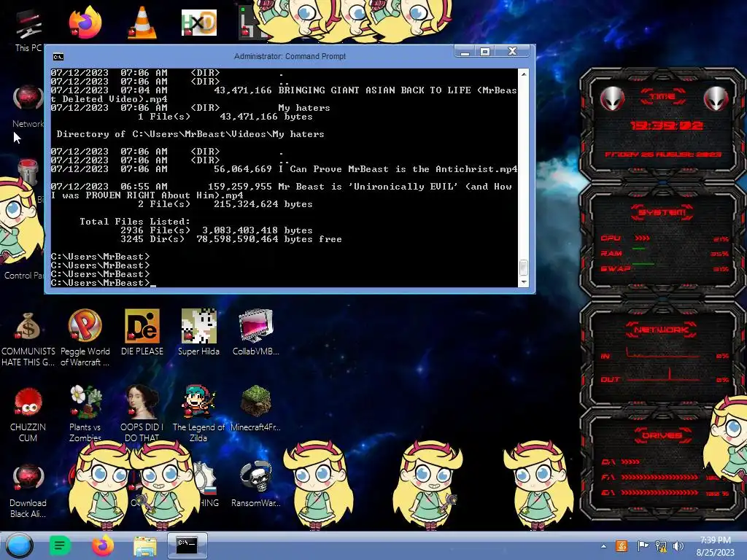Open the Plants vs Zombies shortcut
The width and height of the screenshot is (747, 560).
(x=85, y=413)
